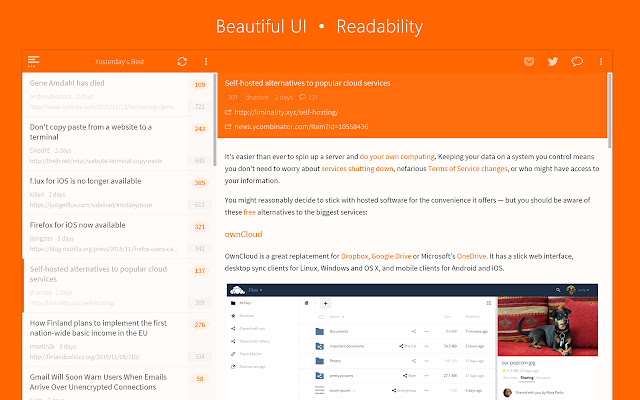
Task: Follow the Google Drive link
Action: pos(391,256)
